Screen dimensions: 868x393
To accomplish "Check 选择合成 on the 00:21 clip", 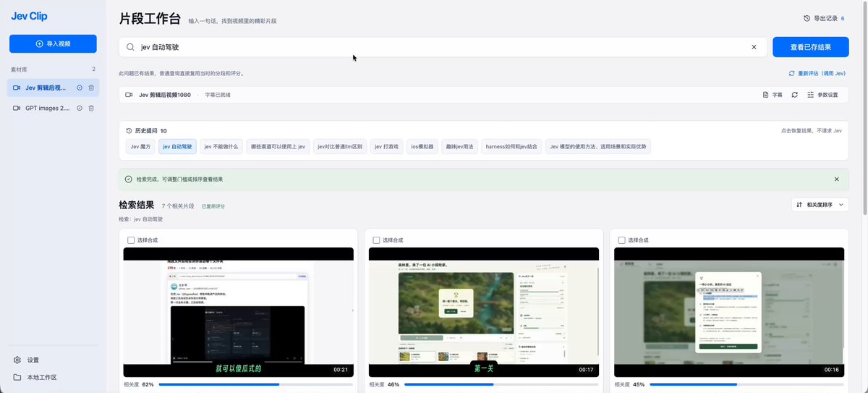I will [131, 240].
